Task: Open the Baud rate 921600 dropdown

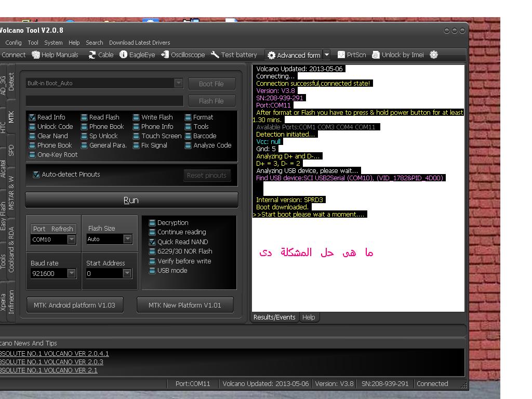Action: click(71, 273)
